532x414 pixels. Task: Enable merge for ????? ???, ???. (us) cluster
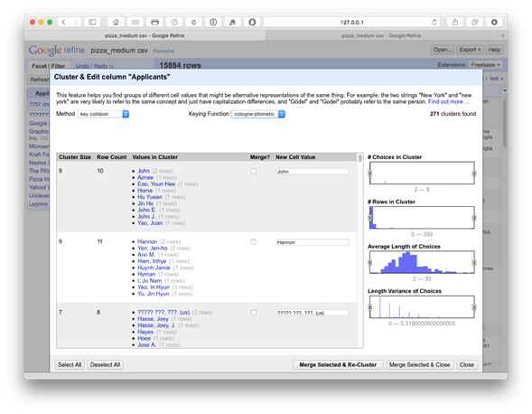click(x=254, y=313)
